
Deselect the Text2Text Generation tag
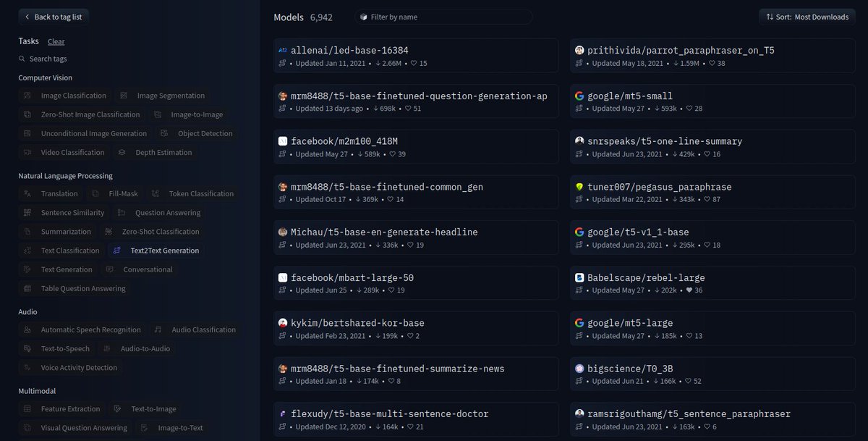156,251
